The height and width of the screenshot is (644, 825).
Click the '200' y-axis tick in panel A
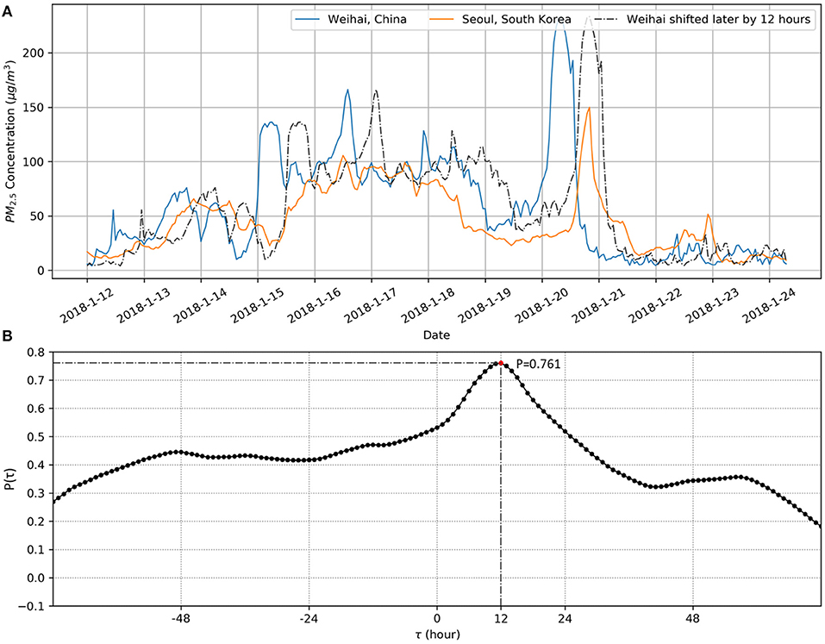click(x=34, y=53)
